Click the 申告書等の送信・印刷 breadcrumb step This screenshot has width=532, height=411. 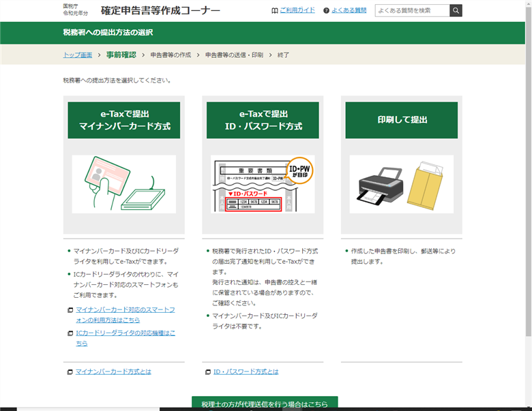pos(234,55)
